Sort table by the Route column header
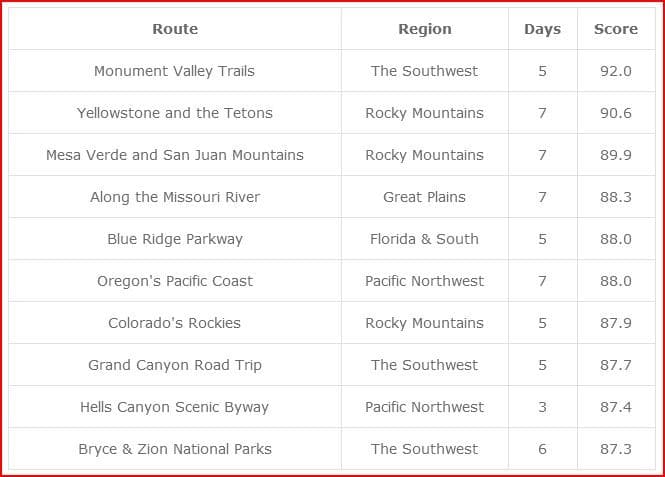 point(175,29)
